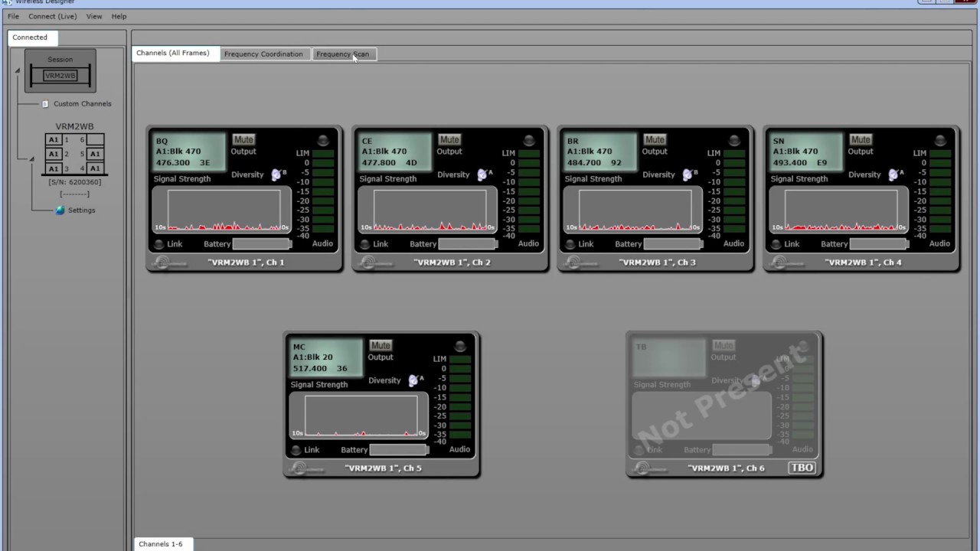Click the logo emblem beside "VRM2WB 1", Ch 5
980x551 pixels.
coord(305,468)
